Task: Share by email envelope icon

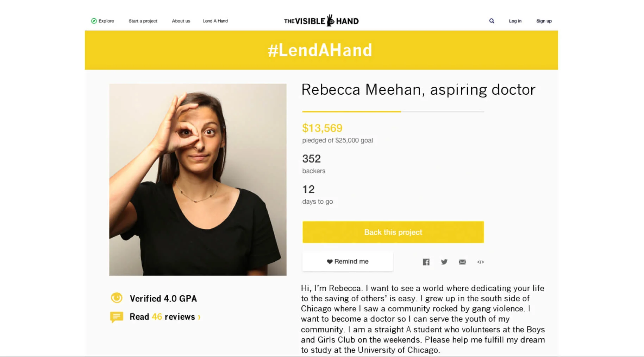Action: (x=463, y=262)
